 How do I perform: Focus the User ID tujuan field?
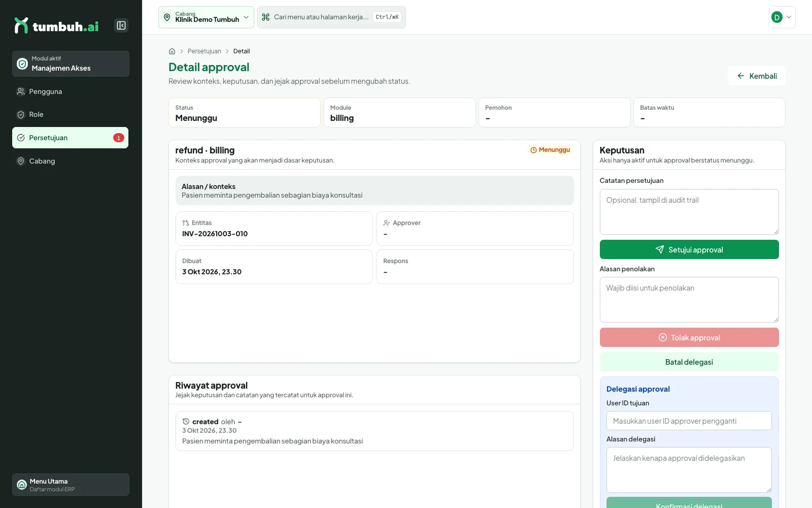coord(689,421)
